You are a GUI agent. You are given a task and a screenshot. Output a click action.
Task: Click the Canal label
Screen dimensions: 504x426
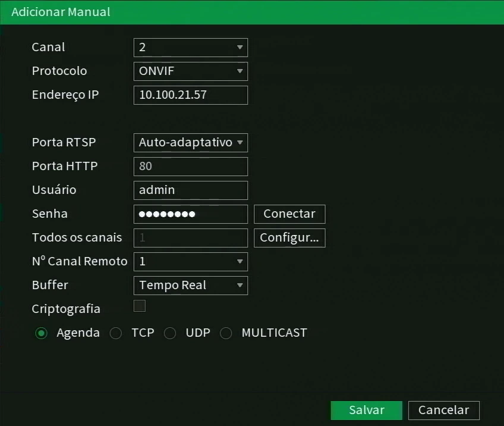click(x=49, y=47)
